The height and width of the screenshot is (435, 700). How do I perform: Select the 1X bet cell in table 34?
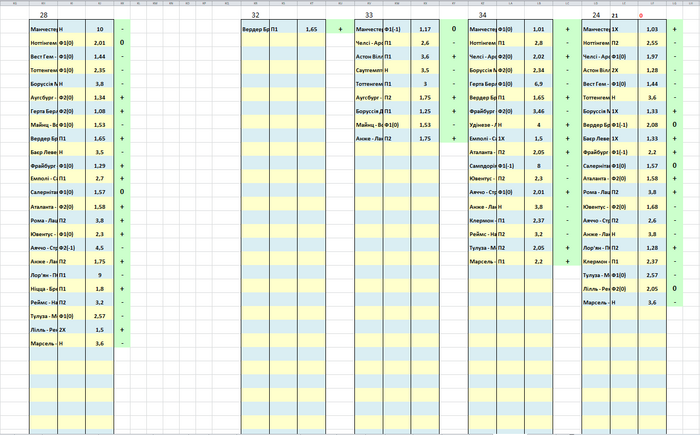pos(511,138)
